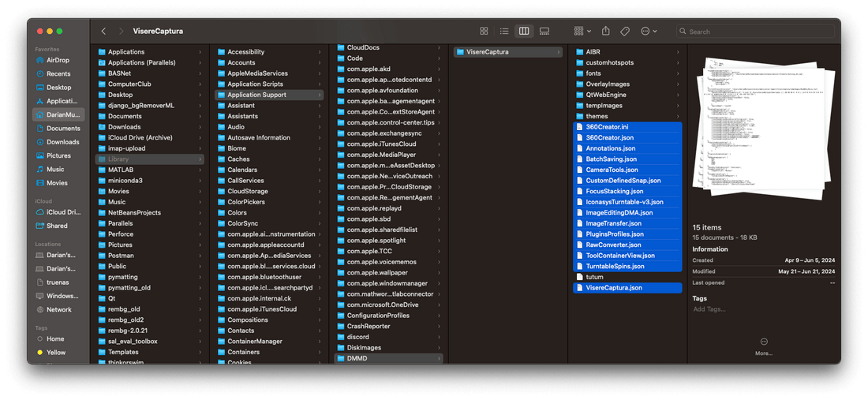Viewport: 868px width, 400px height.
Task: Open the com.microsoft.OneDrive folder
Action: coord(388,305)
